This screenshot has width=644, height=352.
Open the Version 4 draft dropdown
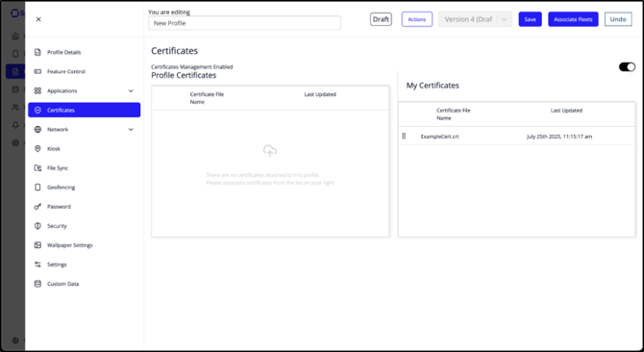(475, 19)
